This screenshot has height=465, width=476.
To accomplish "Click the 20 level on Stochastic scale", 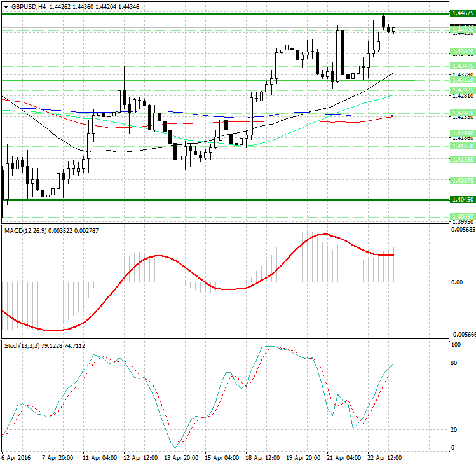I will click(455, 429).
